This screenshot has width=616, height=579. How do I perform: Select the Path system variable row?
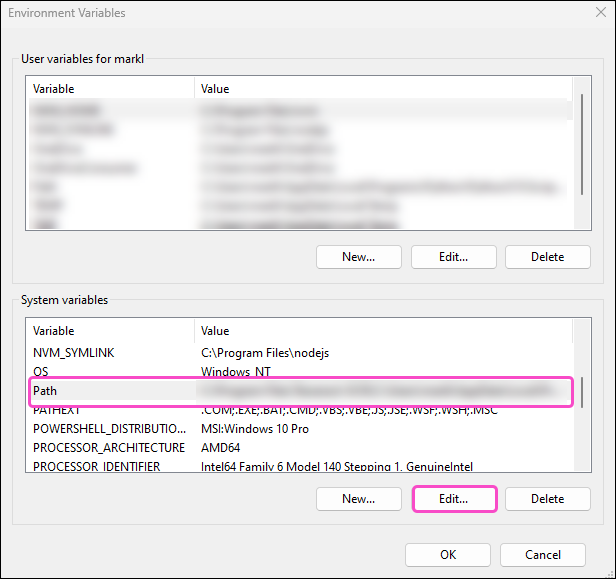[x=301, y=391]
